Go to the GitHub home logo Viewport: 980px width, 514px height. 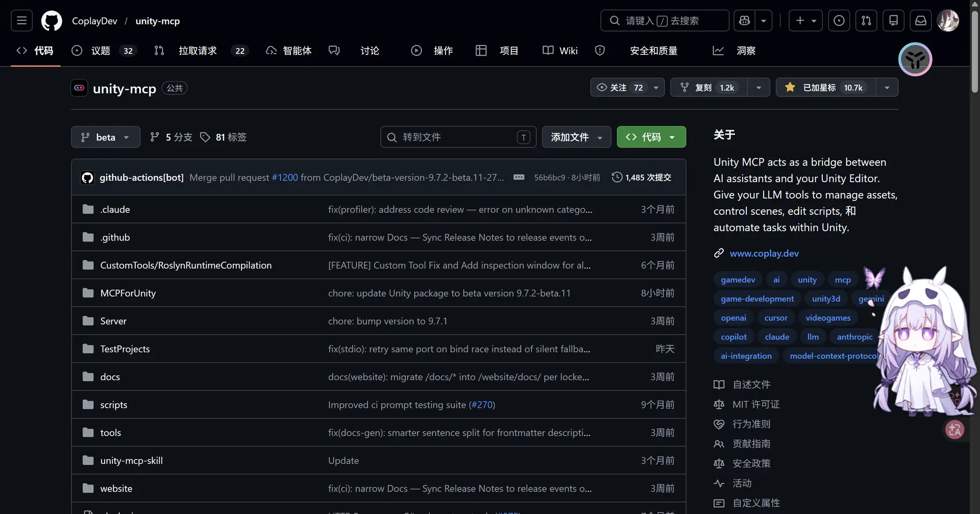[52, 21]
